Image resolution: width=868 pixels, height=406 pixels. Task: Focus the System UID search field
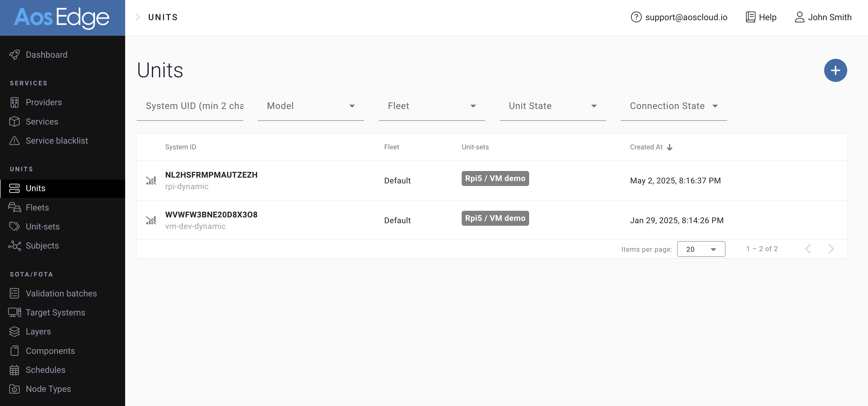[x=190, y=106]
